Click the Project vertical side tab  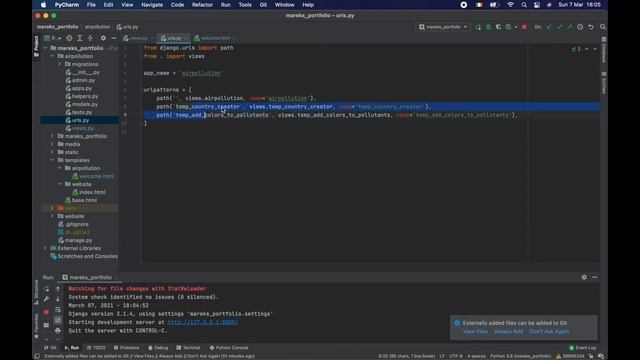[36, 46]
